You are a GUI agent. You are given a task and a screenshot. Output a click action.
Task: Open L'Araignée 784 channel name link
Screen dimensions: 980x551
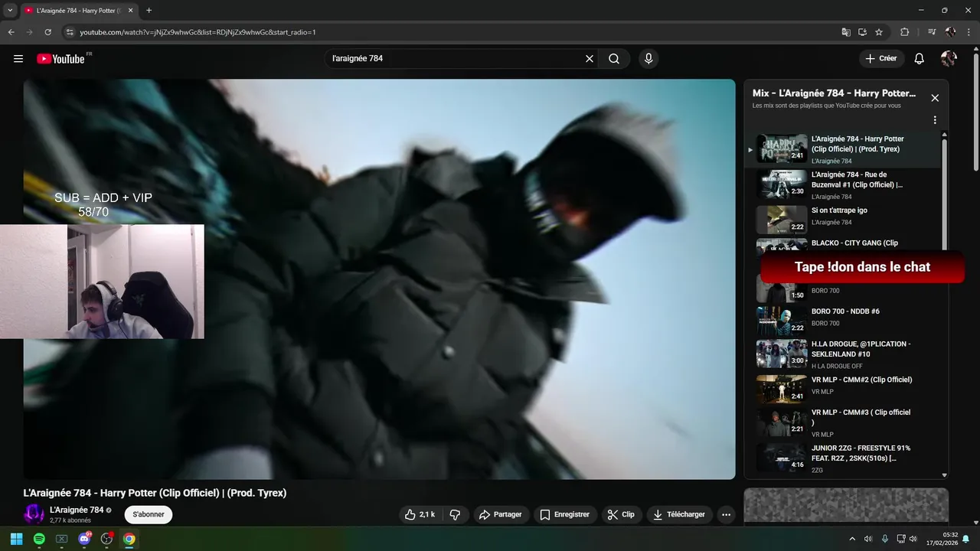click(77, 510)
